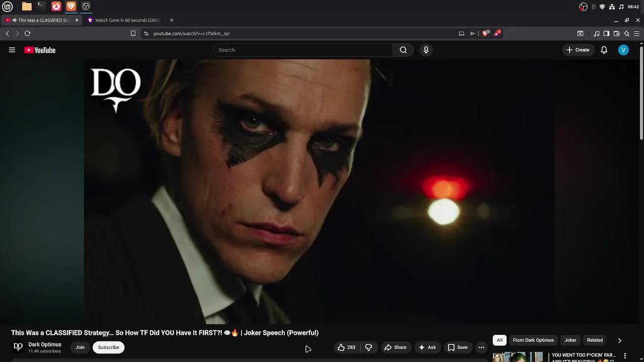The height and width of the screenshot is (362, 644).
Task: Open tab search icon in toolbar
Action: coord(580,34)
